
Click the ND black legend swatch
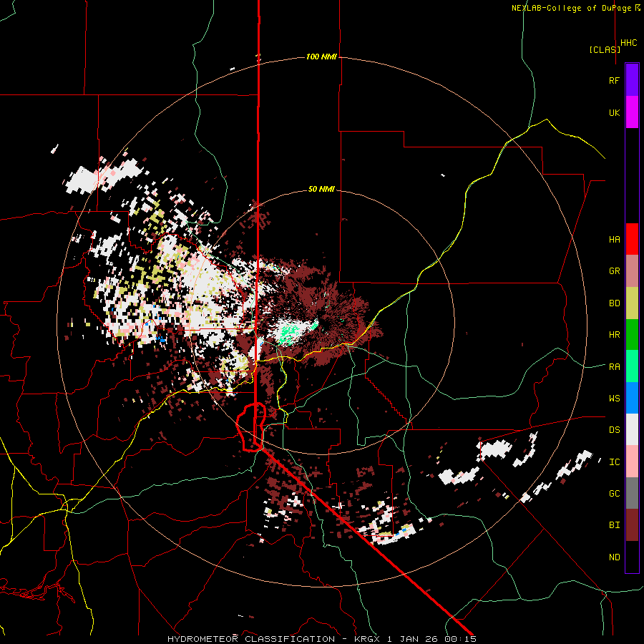coord(632,557)
